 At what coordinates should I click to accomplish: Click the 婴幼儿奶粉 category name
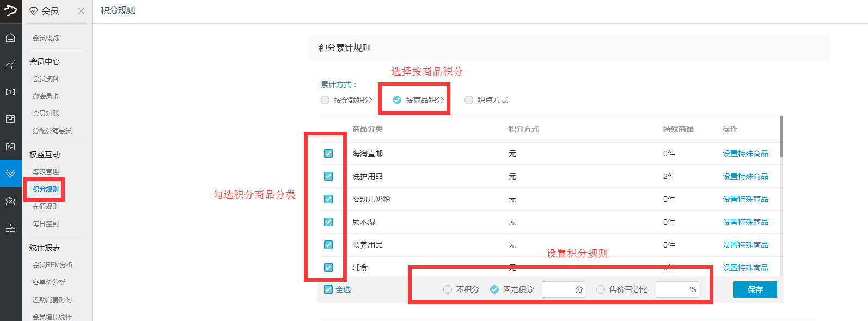[x=371, y=199]
